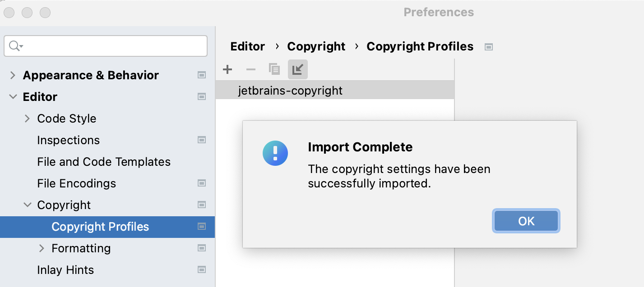Remove selected profile with minus icon
This screenshot has height=287, width=644.
coord(251,69)
